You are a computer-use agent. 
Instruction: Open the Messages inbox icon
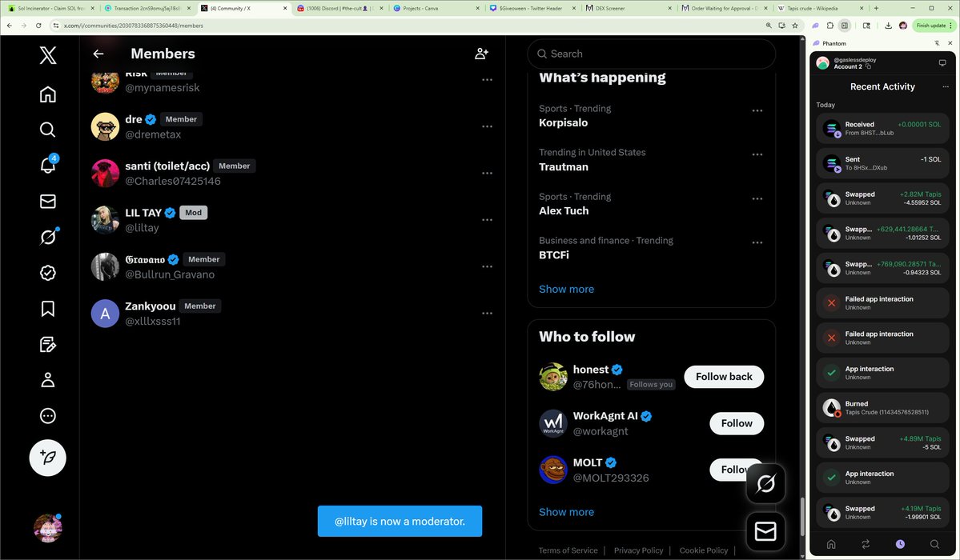47,201
